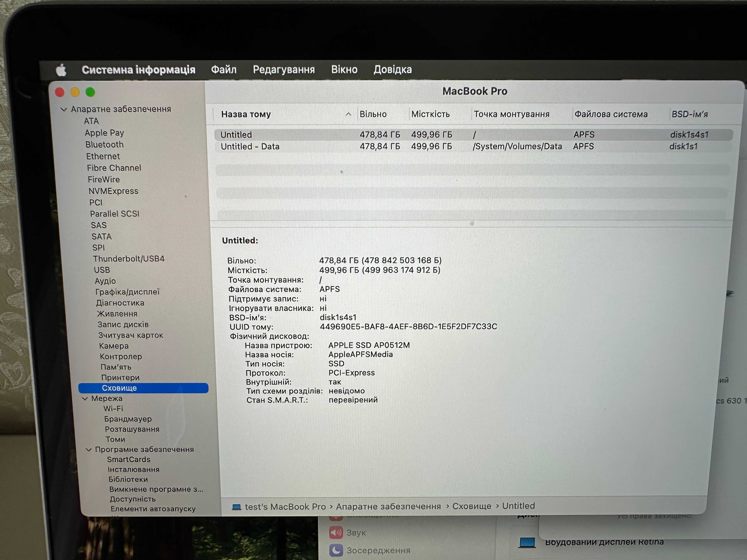Select Apple Pay in the sidebar
Viewport: 747px width, 560px height.
point(104,133)
